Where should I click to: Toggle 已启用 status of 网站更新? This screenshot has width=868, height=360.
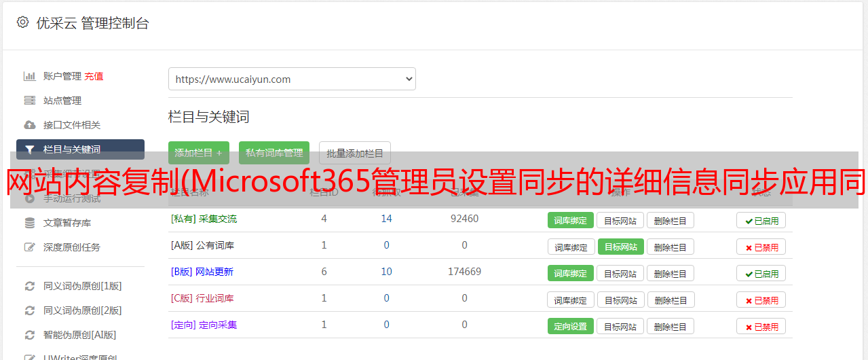(x=761, y=273)
